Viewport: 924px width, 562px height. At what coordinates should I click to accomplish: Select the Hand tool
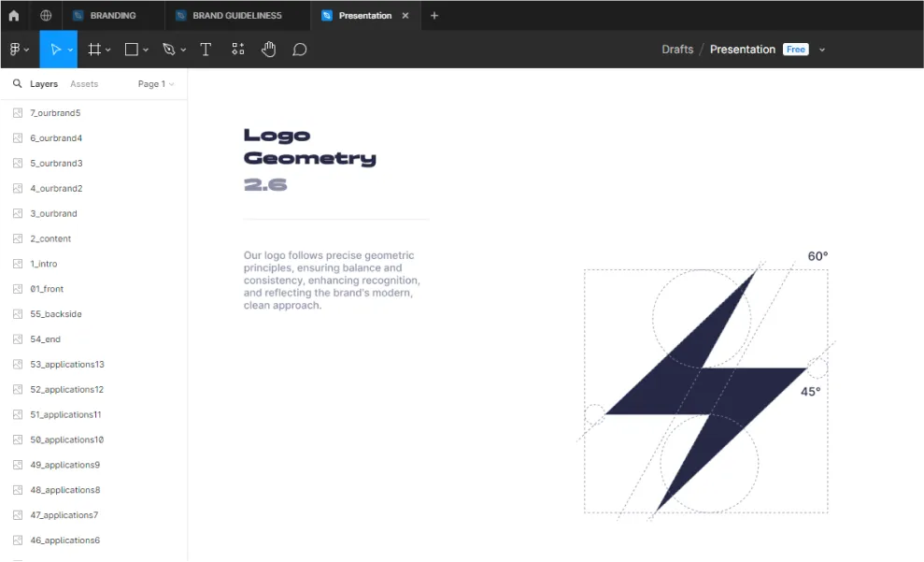[x=269, y=50]
